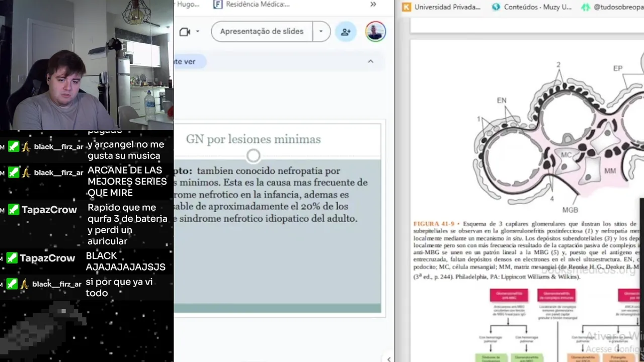Click the circular handle below the slide title

click(x=253, y=156)
